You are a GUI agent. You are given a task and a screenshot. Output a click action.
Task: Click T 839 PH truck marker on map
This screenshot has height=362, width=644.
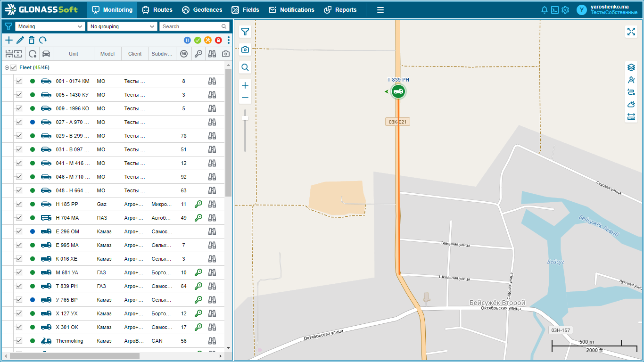(398, 91)
